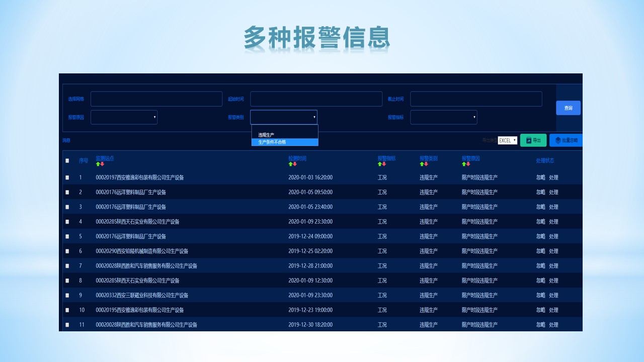Tick the select-all checkbox in table header
The width and height of the screenshot is (644, 362).
click(67, 161)
